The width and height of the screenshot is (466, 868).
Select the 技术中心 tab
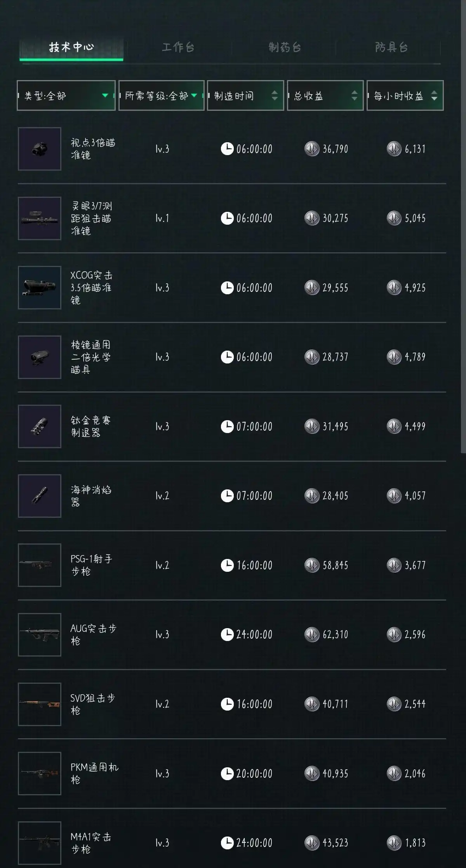(x=71, y=47)
